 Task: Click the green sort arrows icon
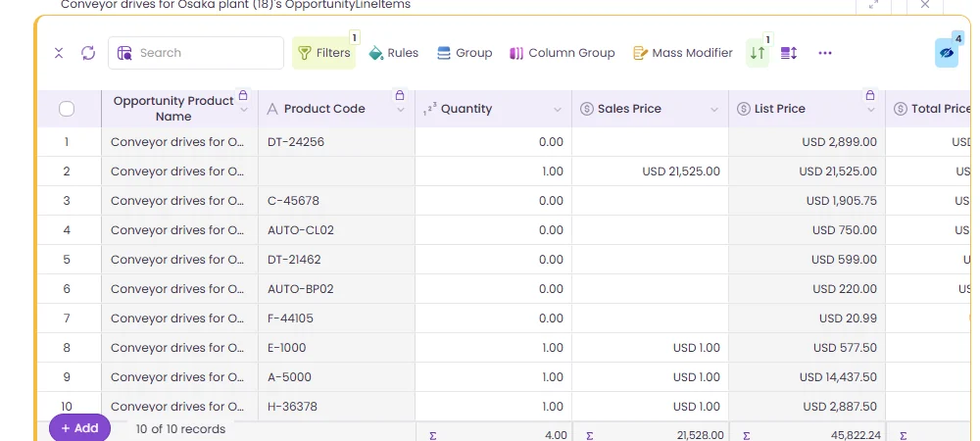[x=758, y=53]
